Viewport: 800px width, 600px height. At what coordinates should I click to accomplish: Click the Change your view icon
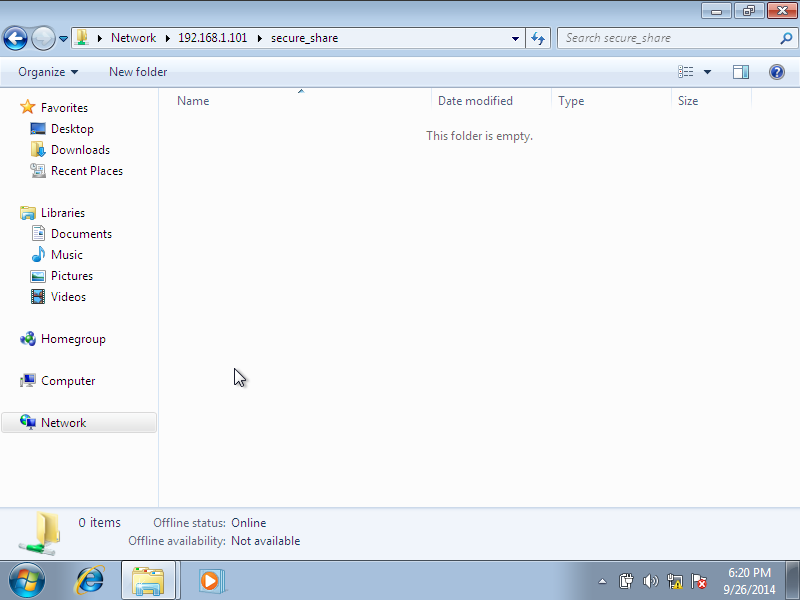tap(685, 72)
